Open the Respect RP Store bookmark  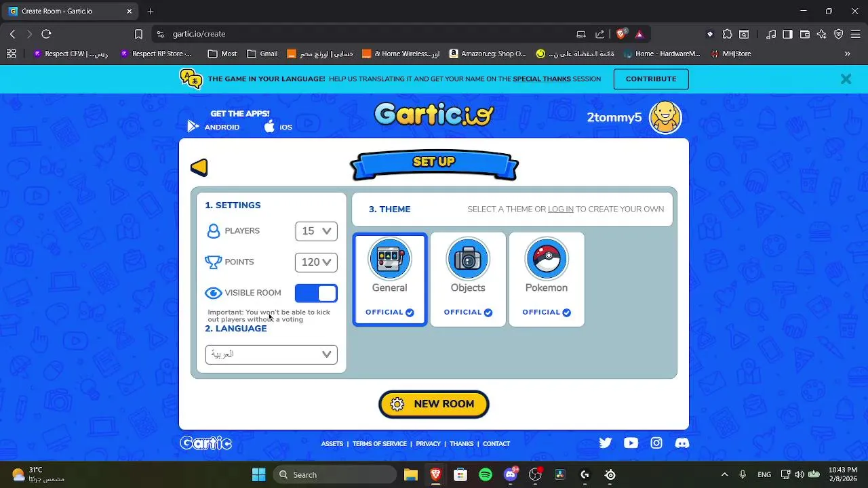156,54
